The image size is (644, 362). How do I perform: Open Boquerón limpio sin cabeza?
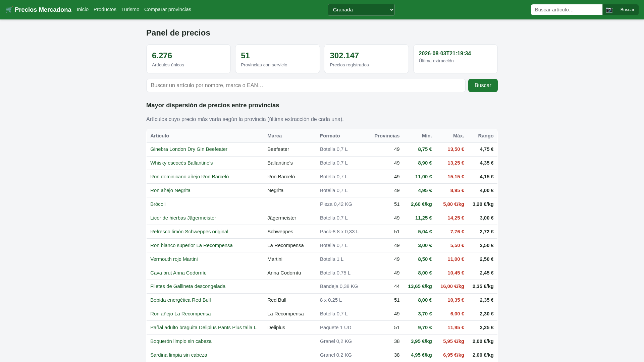click(x=181, y=341)
